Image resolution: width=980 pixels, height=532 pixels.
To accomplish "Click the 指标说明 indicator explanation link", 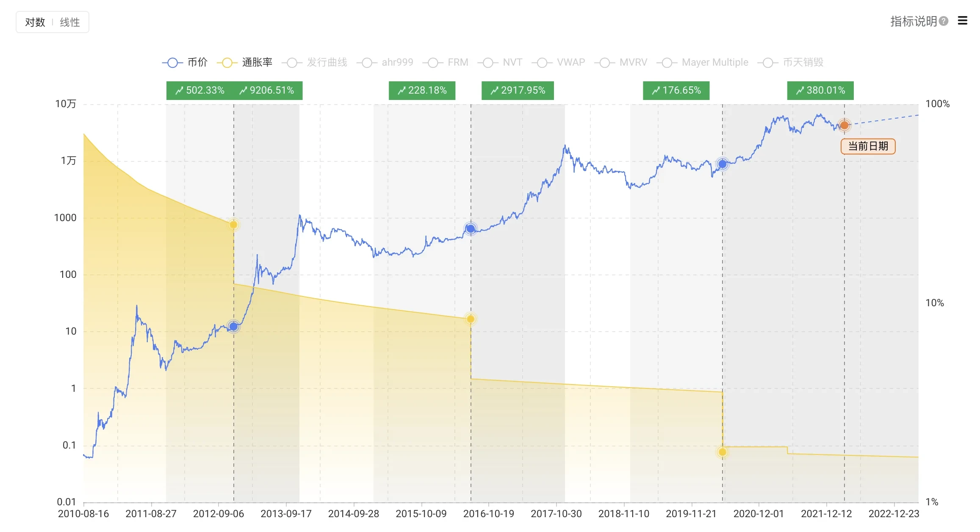I will 913,21.
